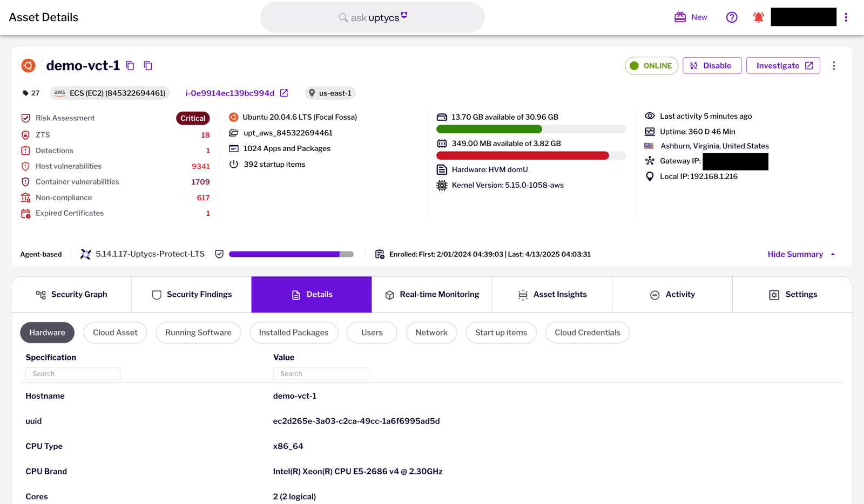
Task: Click the ask uptycs search bar
Action: 373,17
